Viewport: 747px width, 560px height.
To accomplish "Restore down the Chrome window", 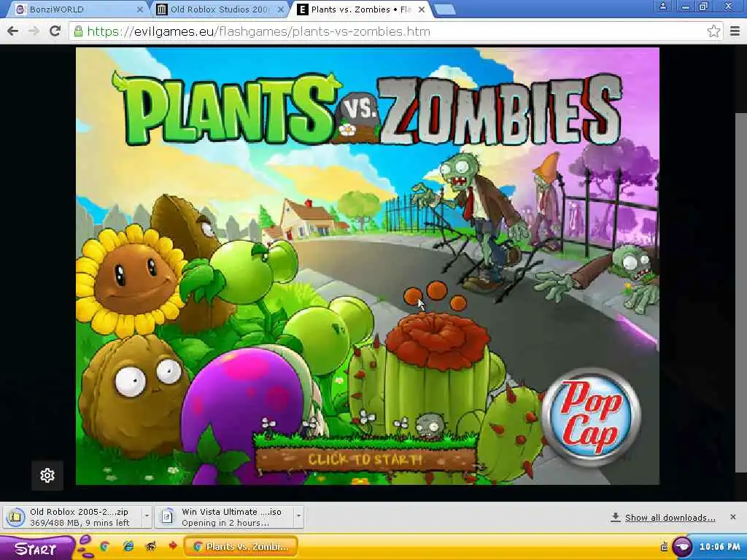I will [x=705, y=7].
